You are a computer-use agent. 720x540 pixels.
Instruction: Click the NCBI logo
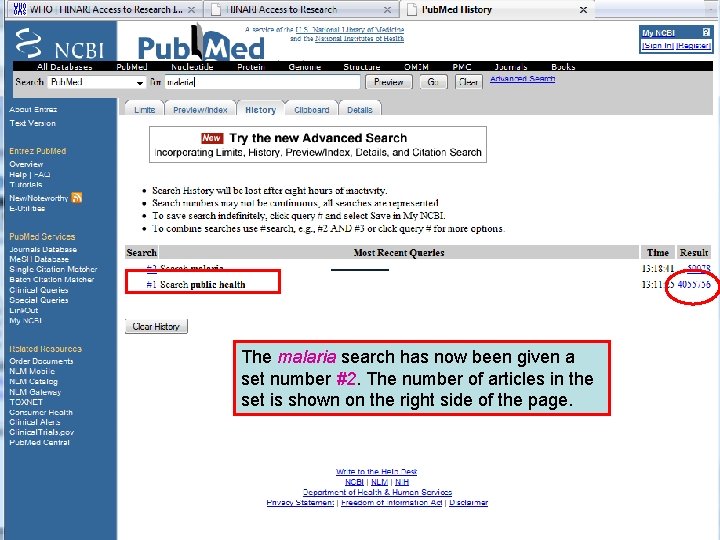coord(60,44)
